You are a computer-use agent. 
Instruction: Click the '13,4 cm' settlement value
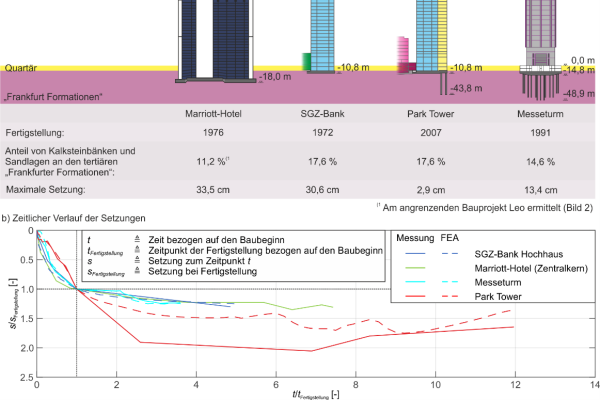click(x=540, y=190)
